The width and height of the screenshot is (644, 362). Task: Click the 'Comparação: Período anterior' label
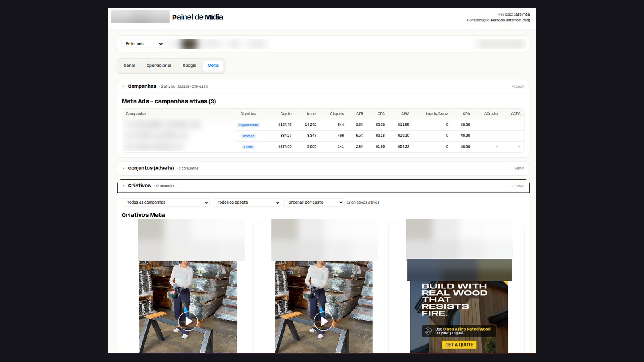tap(498, 20)
